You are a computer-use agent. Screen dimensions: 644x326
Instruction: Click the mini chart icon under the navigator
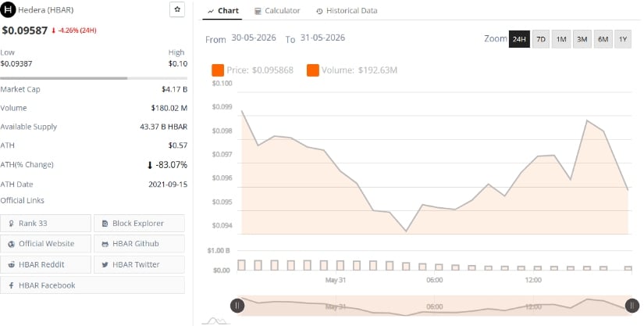pyautogui.click(x=216, y=321)
